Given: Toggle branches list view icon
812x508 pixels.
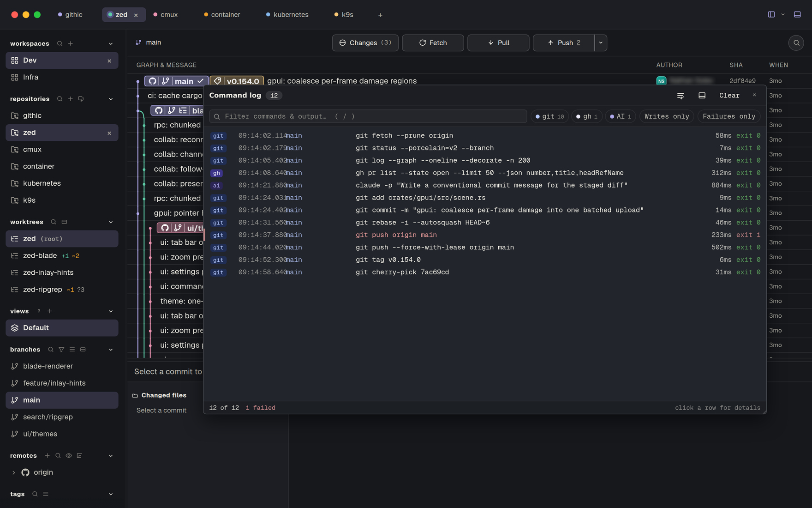Looking at the screenshot, I should (x=72, y=350).
